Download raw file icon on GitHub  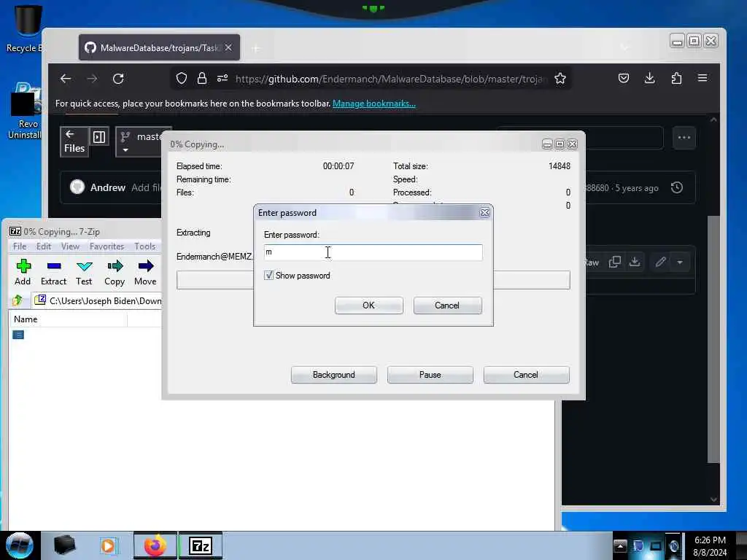click(635, 262)
